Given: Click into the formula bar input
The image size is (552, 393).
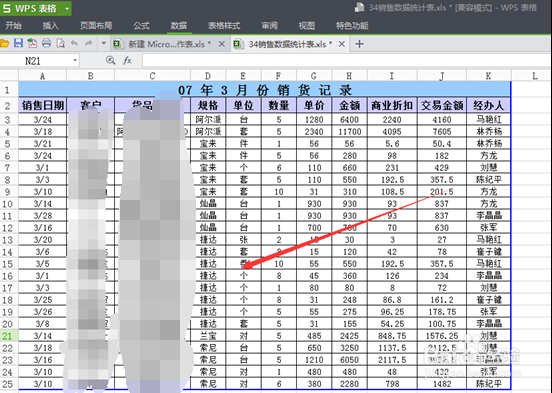Looking at the screenshot, I should point(346,61).
